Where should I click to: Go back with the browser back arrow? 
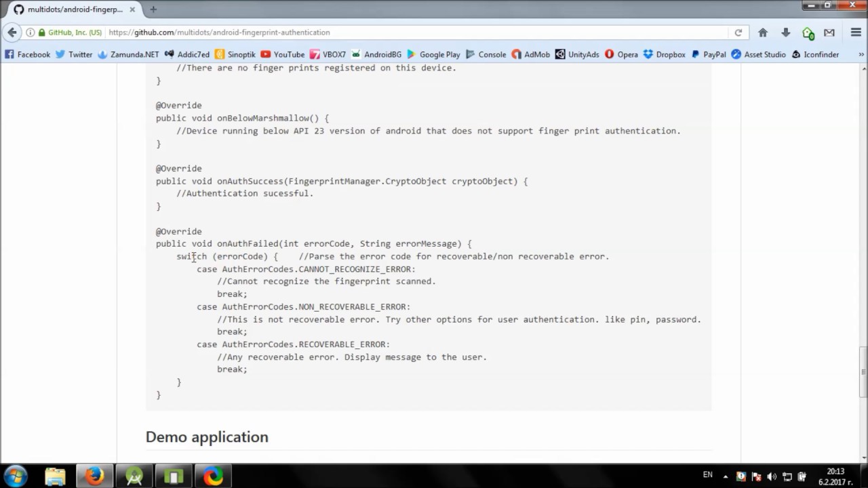(12, 33)
